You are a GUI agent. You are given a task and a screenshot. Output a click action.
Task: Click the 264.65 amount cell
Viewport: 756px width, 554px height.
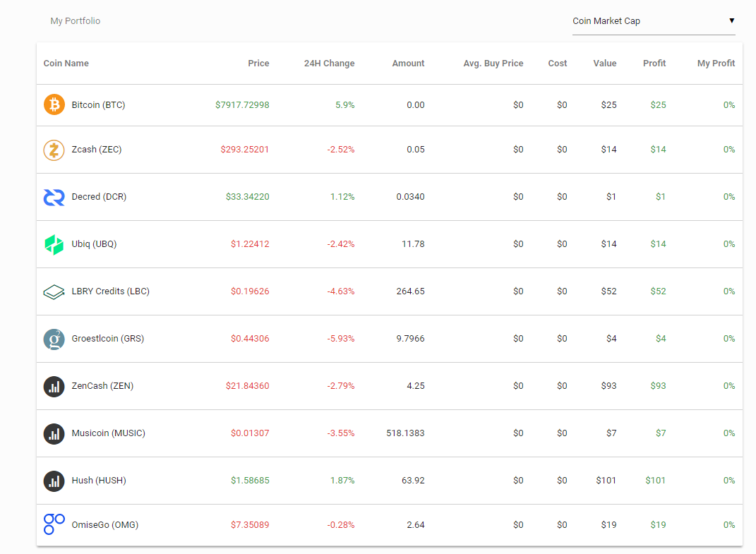(x=410, y=291)
